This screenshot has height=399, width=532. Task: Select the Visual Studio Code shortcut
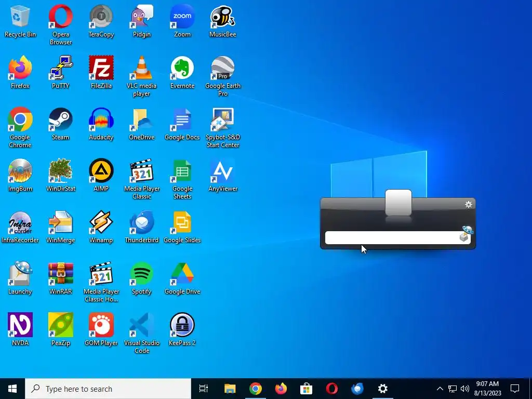click(142, 334)
